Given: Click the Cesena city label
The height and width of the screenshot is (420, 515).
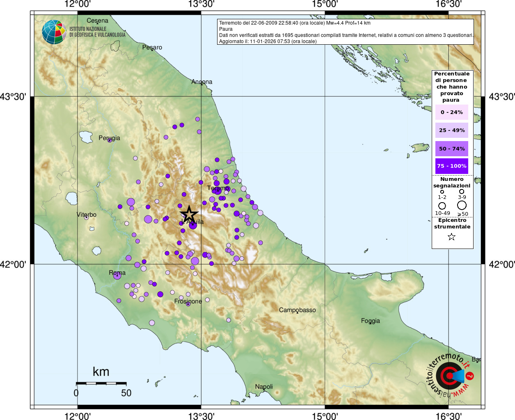Looking at the screenshot, I should 98,21.
